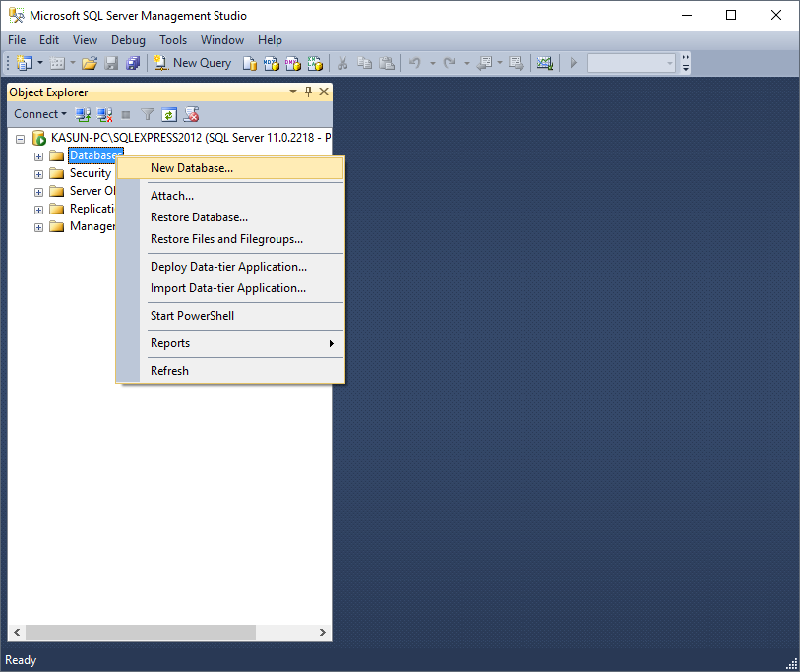Choose Import Data-tier Application...

point(230,288)
